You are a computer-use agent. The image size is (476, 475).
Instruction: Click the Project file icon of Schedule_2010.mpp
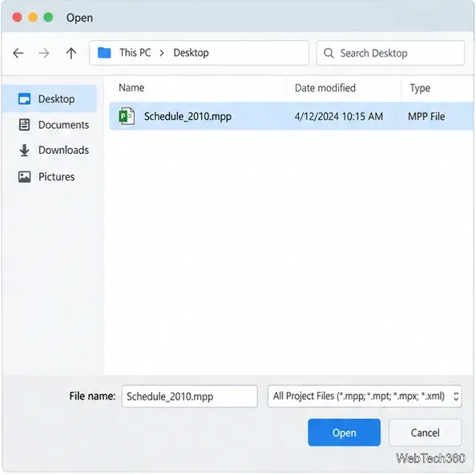click(127, 116)
